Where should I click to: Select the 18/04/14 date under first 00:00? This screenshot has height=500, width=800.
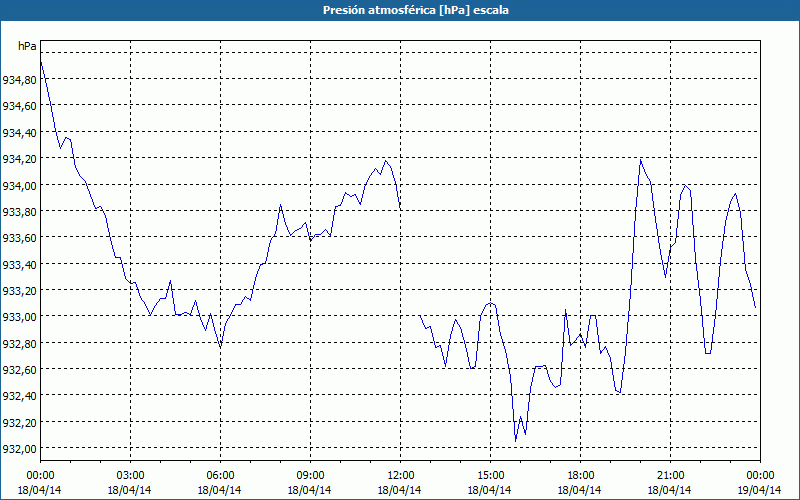tap(40, 490)
